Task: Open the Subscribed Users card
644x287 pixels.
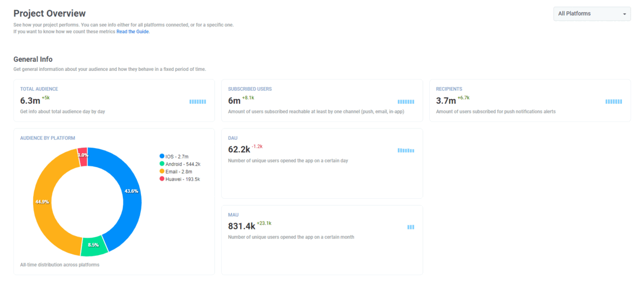Action: point(321,101)
